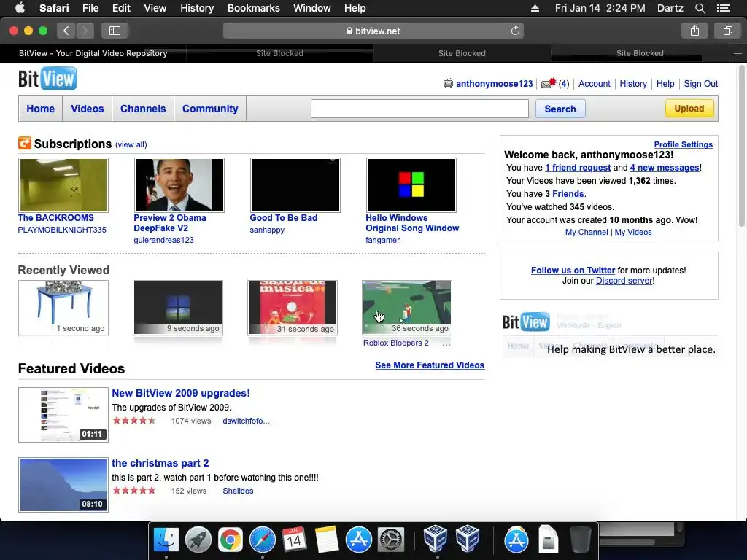The height and width of the screenshot is (560, 747).
Task: Click the three dots beside Roblox Bloopers 2
Action: pyautogui.click(x=446, y=343)
